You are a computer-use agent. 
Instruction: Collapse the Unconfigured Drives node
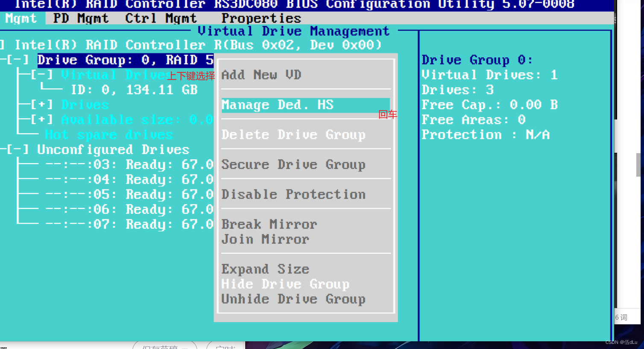(17, 150)
